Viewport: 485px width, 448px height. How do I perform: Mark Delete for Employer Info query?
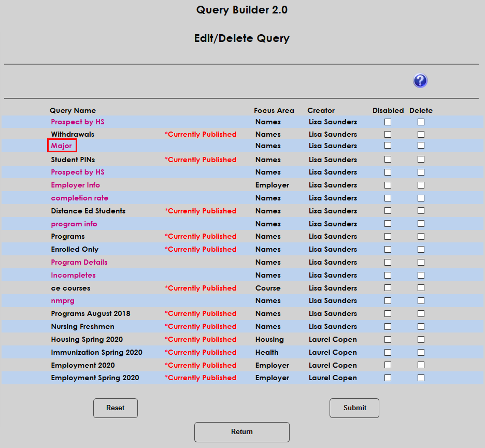[421, 185]
